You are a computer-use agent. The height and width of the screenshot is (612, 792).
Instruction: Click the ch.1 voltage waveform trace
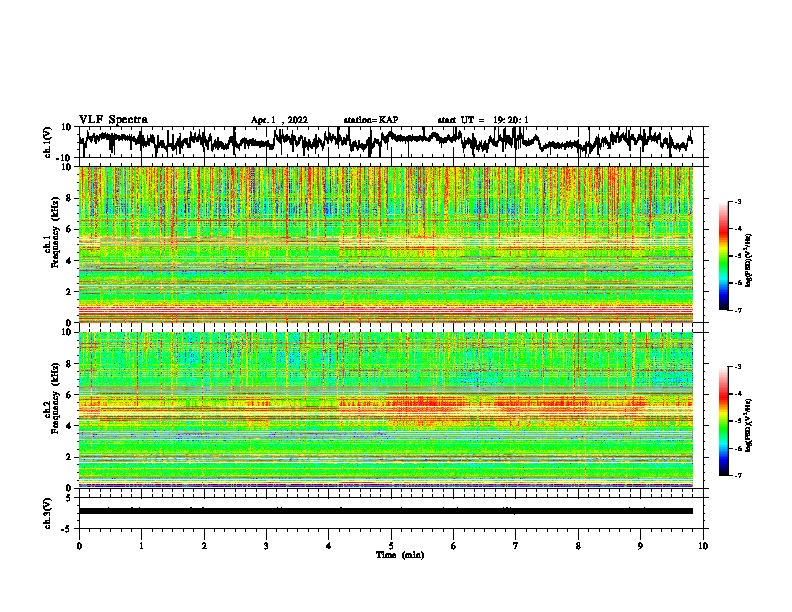click(385, 141)
